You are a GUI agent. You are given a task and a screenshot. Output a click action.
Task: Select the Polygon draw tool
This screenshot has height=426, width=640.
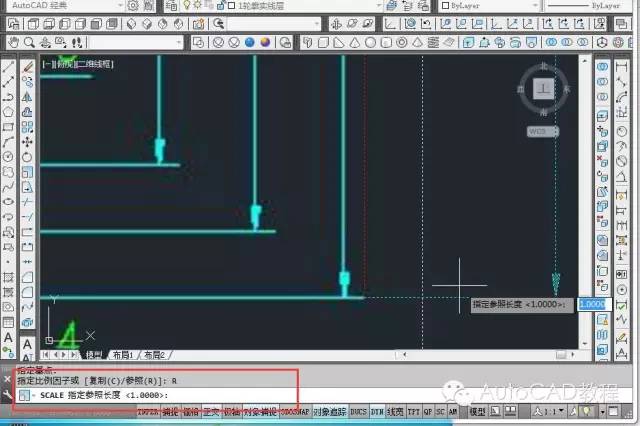pos(8,112)
